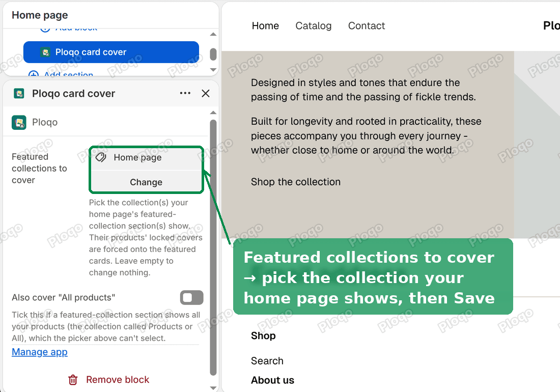Click the settings panel scrollbar thumb

tap(213, 247)
